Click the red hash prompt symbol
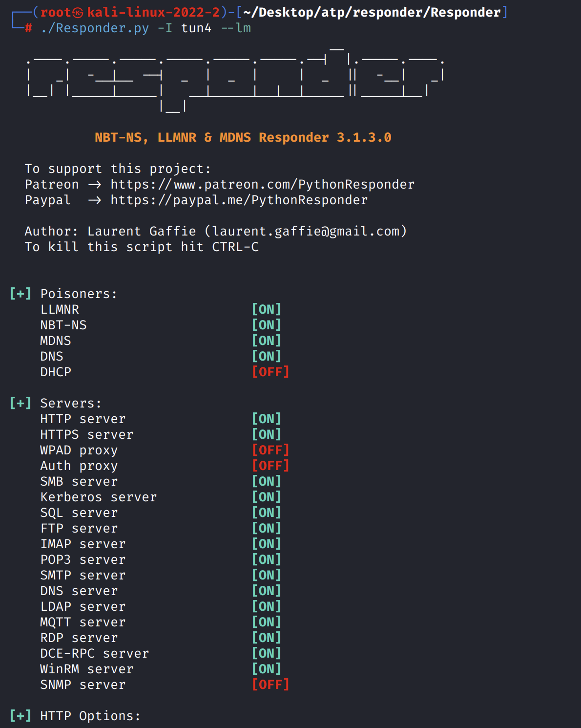The height and width of the screenshot is (728, 581). 28,28
